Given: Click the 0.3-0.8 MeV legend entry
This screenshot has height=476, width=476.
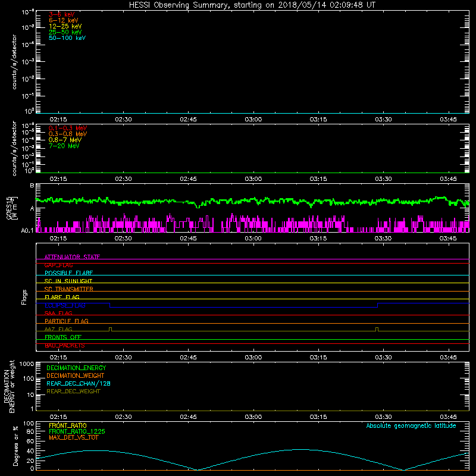Looking at the screenshot, I should 68,134.
